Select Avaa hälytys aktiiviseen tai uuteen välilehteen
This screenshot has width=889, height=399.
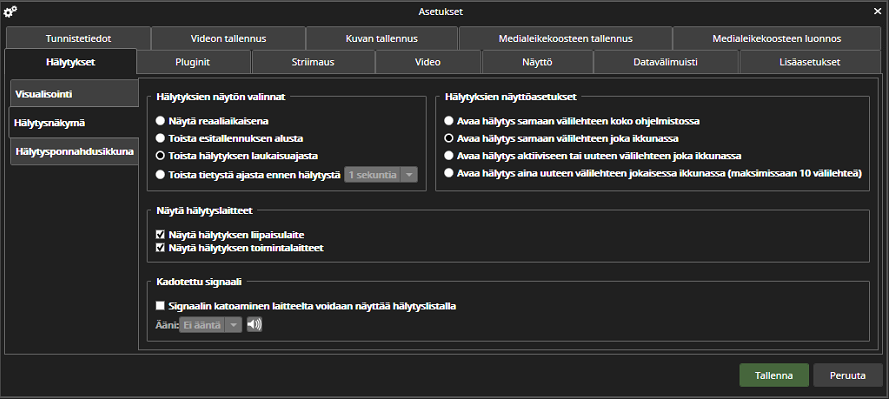(449, 155)
